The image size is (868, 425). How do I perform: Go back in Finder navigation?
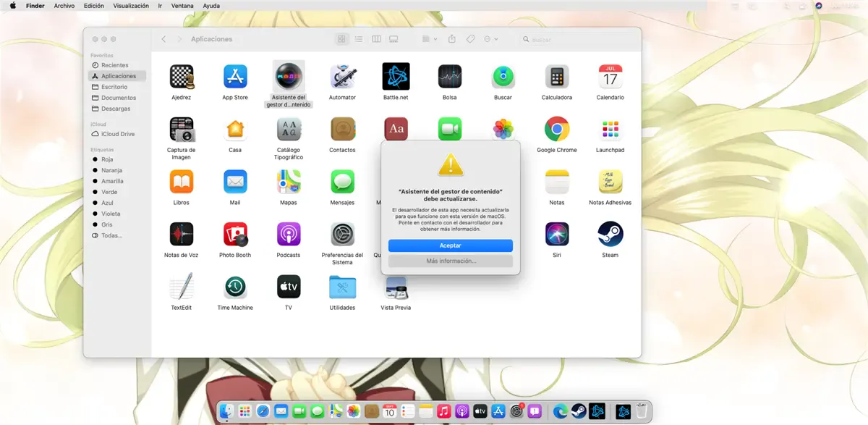pos(164,39)
